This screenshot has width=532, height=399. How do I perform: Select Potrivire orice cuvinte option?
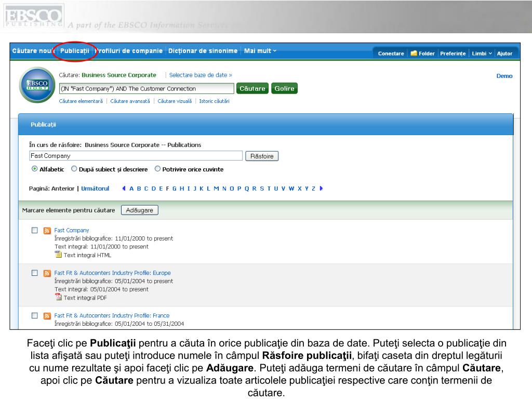[157, 169]
